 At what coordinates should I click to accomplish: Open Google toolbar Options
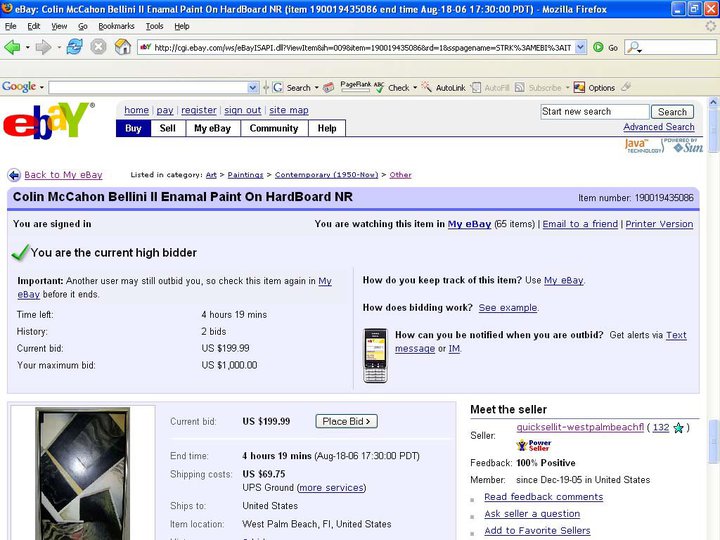[x=595, y=87]
